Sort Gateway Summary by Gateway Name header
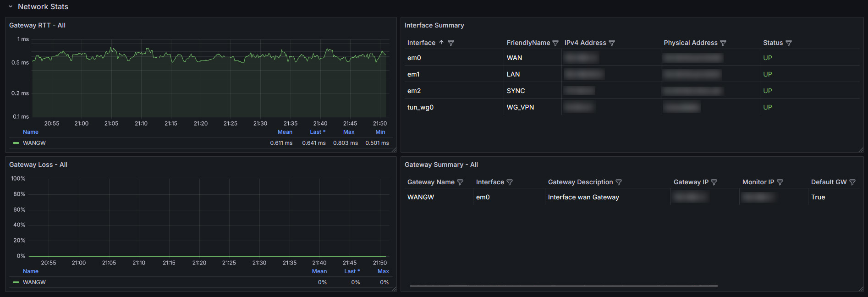868x297 pixels. click(431, 182)
